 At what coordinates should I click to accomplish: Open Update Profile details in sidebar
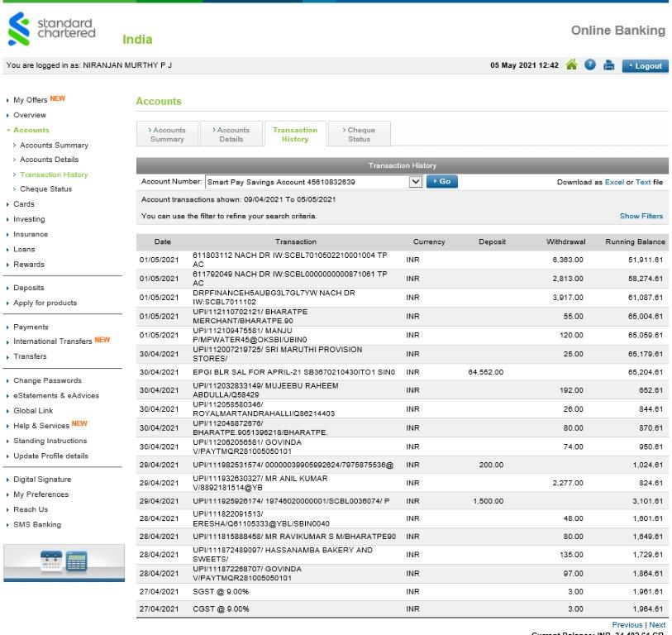[x=50, y=456]
